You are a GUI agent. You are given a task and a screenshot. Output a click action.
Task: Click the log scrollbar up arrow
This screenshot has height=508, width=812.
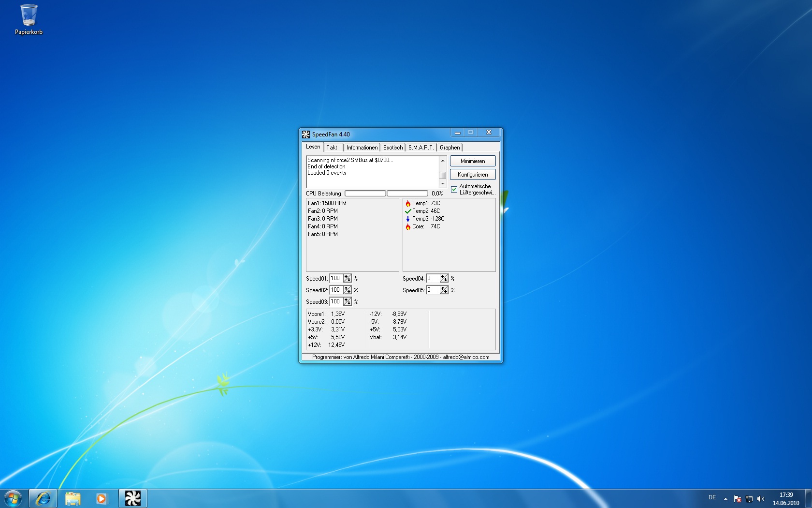click(x=442, y=160)
